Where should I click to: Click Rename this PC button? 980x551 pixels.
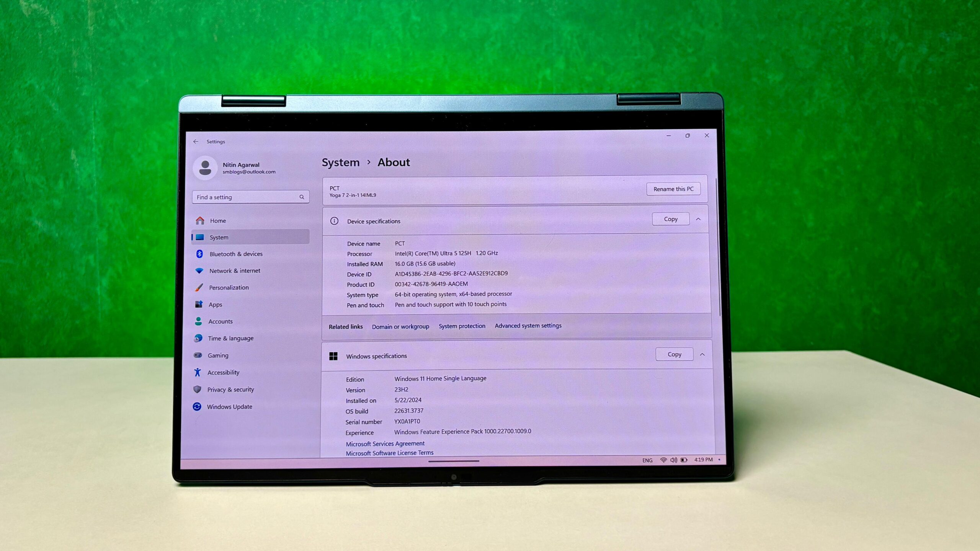coord(673,188)
